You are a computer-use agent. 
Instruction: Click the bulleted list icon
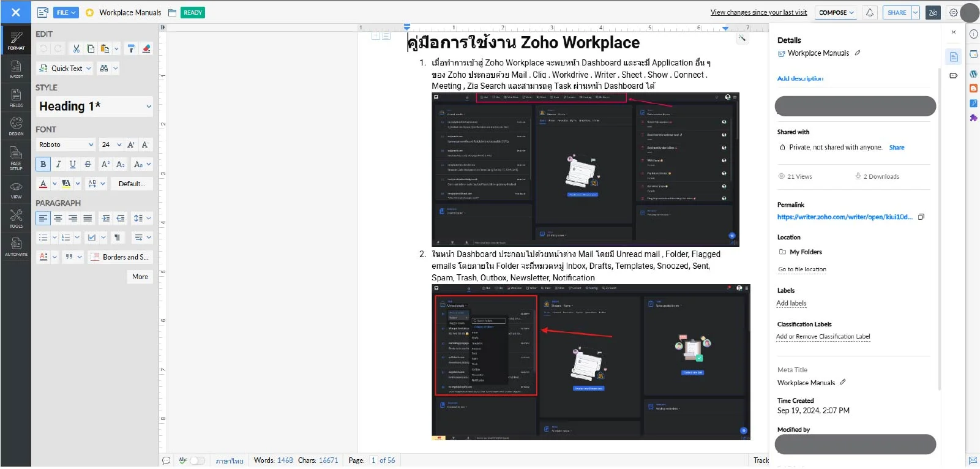tap(43, 238)
